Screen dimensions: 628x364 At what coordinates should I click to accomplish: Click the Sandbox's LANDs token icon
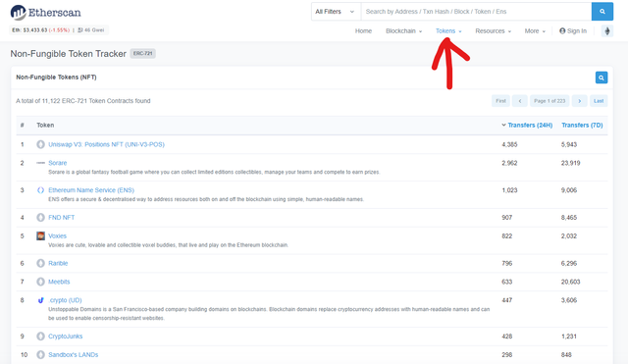(40, 355)
